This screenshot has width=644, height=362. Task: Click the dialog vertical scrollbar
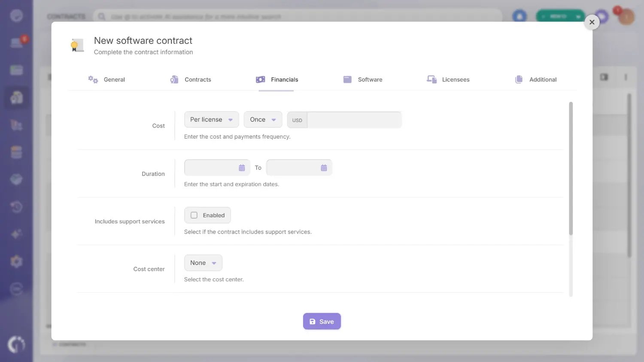pos(571,168)
